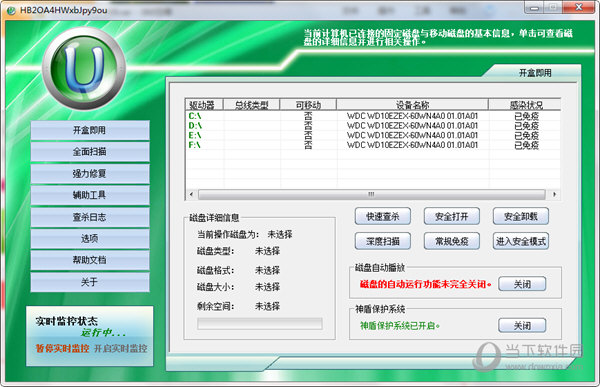Click the 感染状况 column header

525,105
